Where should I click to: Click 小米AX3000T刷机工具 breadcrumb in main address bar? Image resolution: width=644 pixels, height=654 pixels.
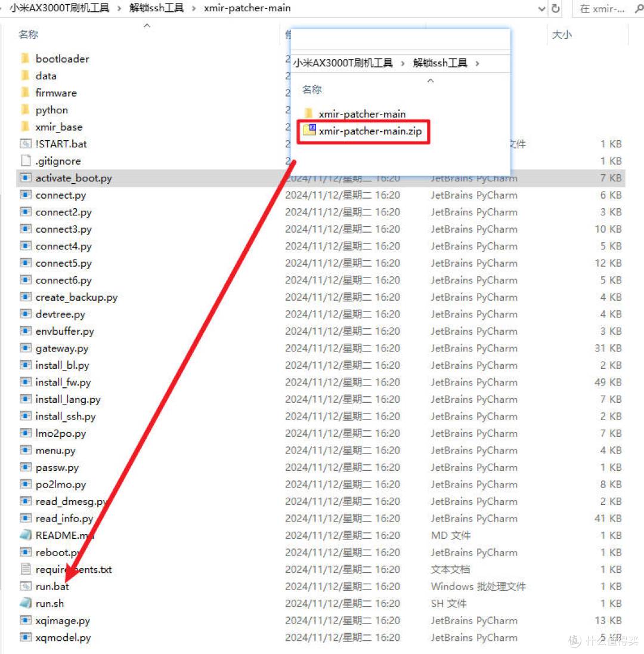59,8
